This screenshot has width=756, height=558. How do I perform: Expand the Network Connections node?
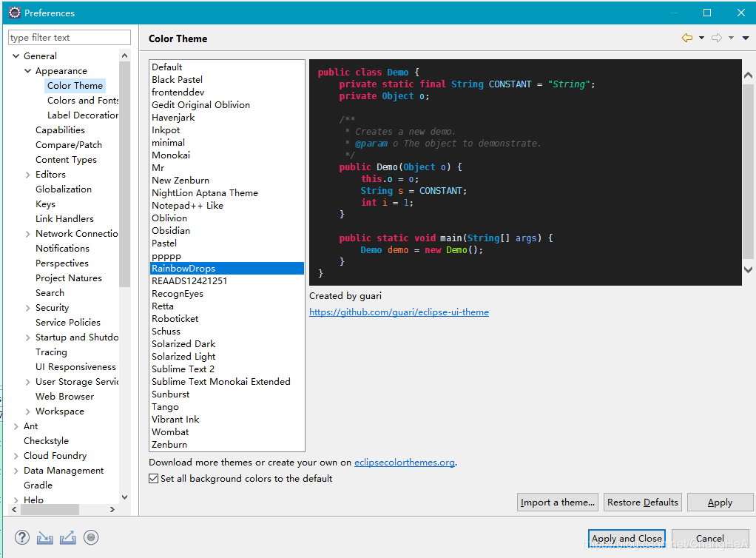pos(27,234)
